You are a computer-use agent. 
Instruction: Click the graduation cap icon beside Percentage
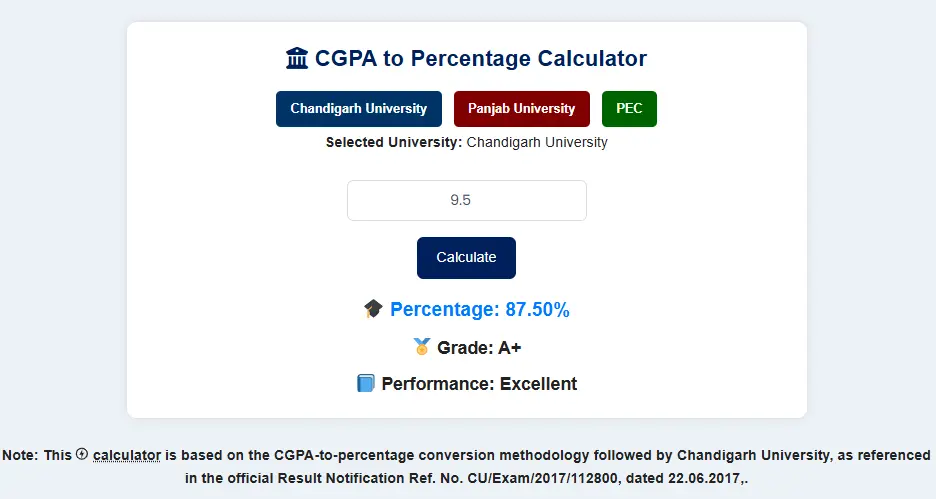373,310
